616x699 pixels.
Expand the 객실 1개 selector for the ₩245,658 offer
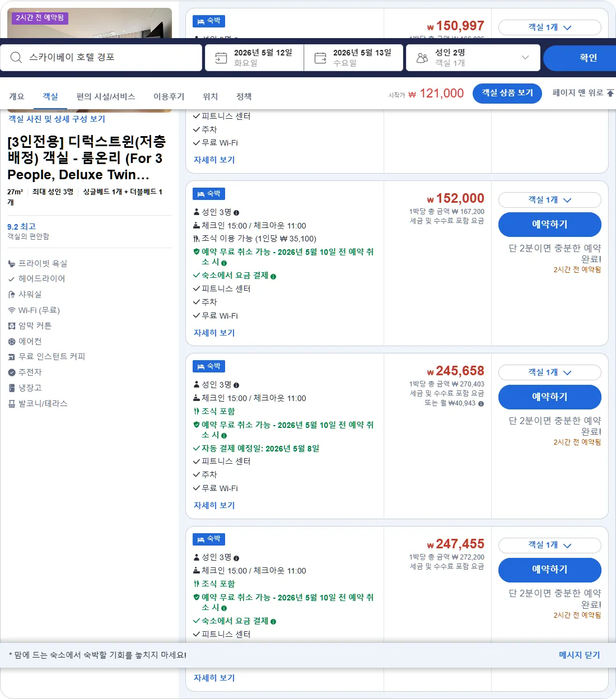(550, 372)
